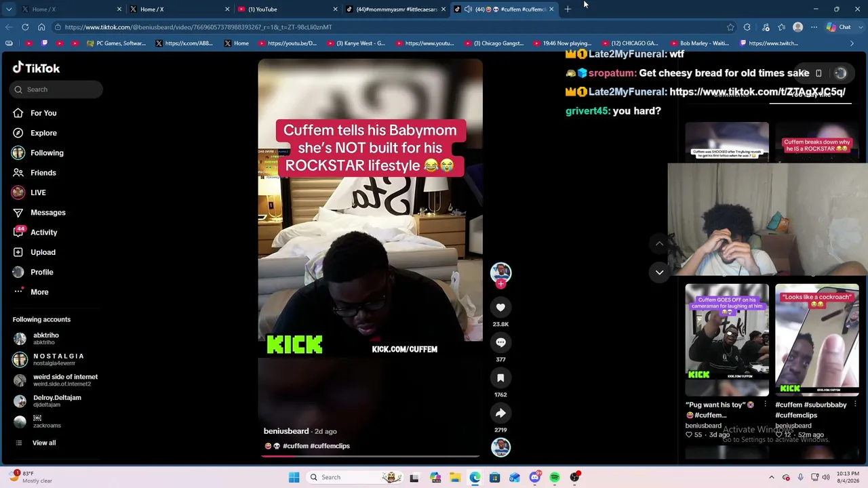The height and width of the screenshot is (488, 868).
Task: Go to the Explore page
Action: click(x=43, y=133)
